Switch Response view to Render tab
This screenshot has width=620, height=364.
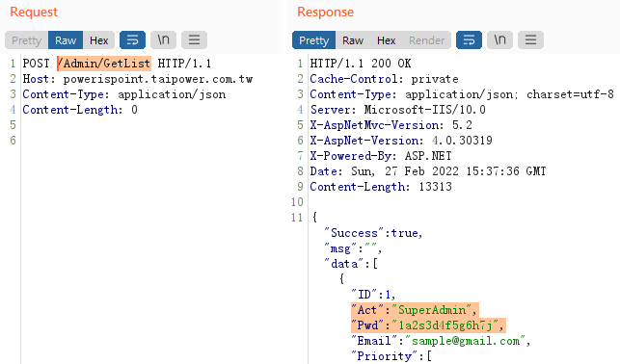pos(426,40)
